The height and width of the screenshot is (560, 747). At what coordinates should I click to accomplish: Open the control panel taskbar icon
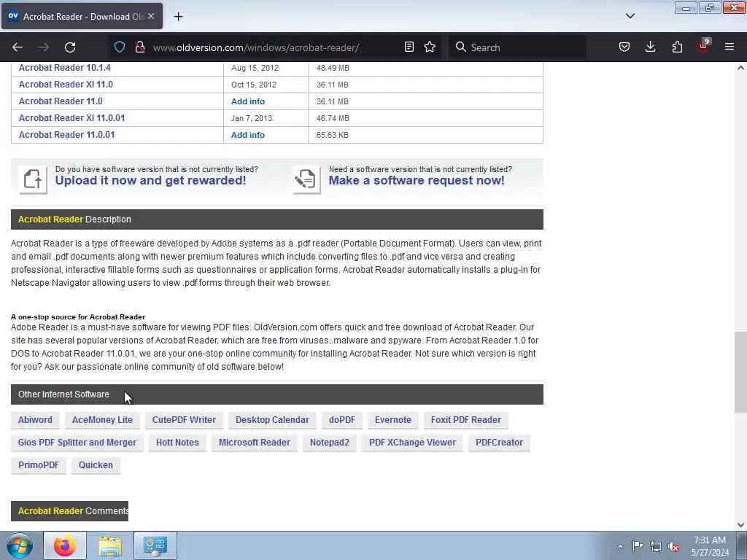click(155, 545)
